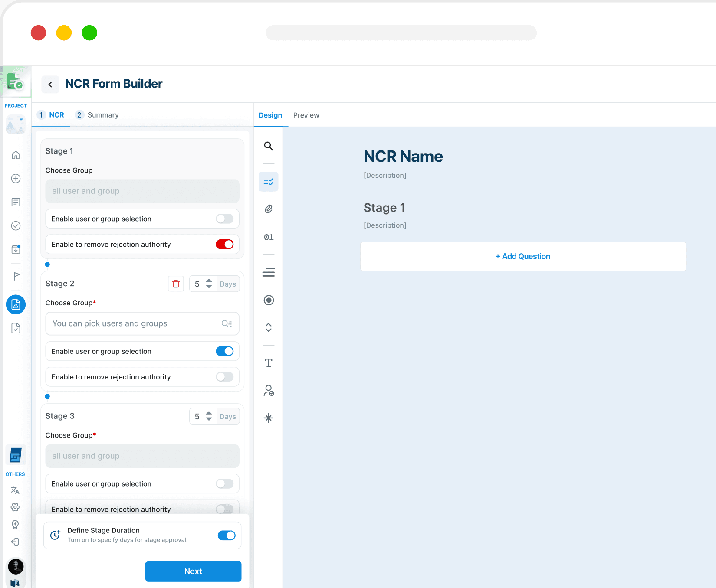Open the blue building icon above OTHERS
This screenshot has width=716, height=588.
[x=16, y=455]
